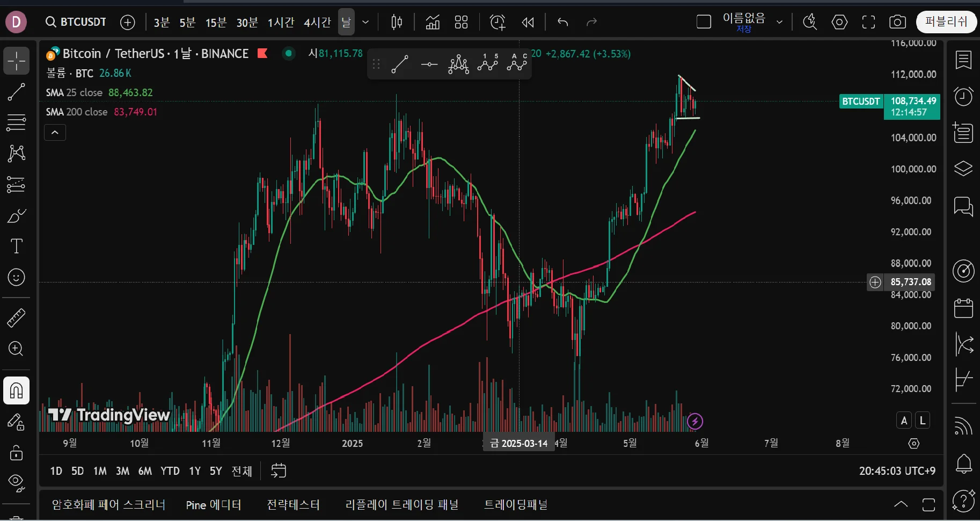Click the user avatar D
Viewport: 980px width, 521px height.
tap(16, 22)
